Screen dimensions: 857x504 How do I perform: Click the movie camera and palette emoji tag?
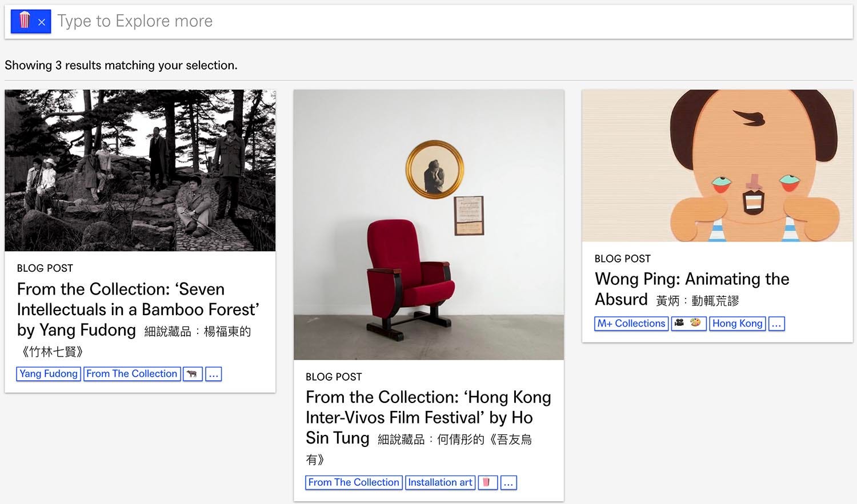click(x=688, y=324)
